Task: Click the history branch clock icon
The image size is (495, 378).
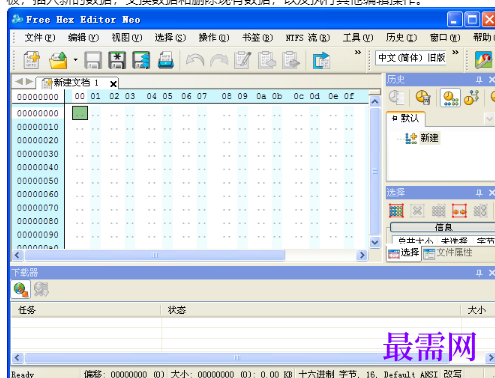Action: [x=471, y=98]
